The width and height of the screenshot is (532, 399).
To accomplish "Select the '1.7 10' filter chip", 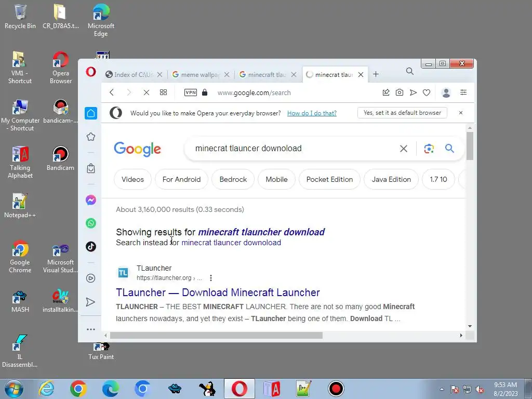I will 438,179.
